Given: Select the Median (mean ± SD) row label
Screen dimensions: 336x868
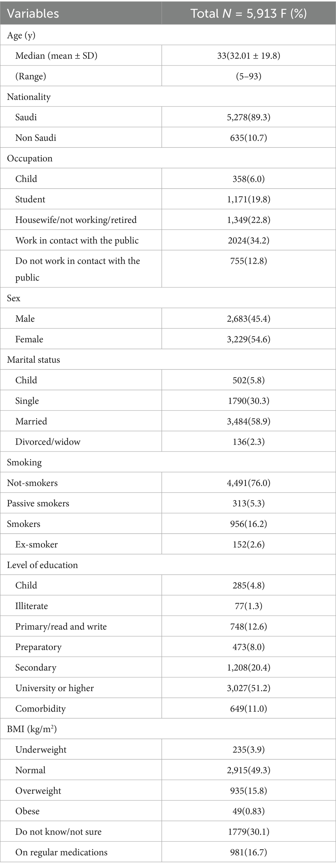Looking at the screenshot, I should click(56, 56).
